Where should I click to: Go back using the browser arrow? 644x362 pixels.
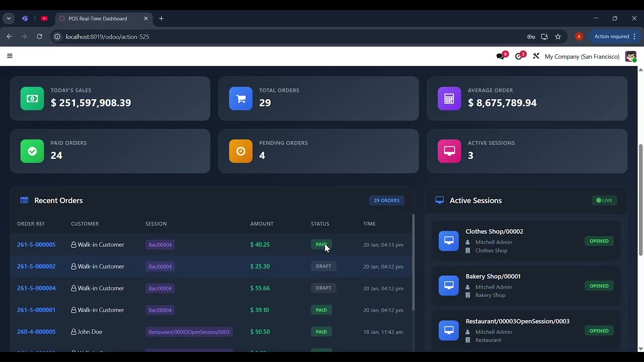pyautogui.click(x=9, y=37)
